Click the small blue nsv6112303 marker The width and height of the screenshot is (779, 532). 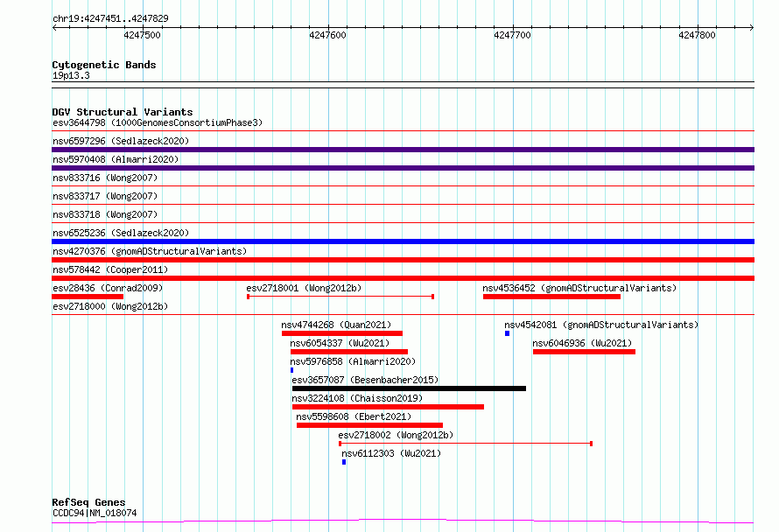click(x=344, y=462)
